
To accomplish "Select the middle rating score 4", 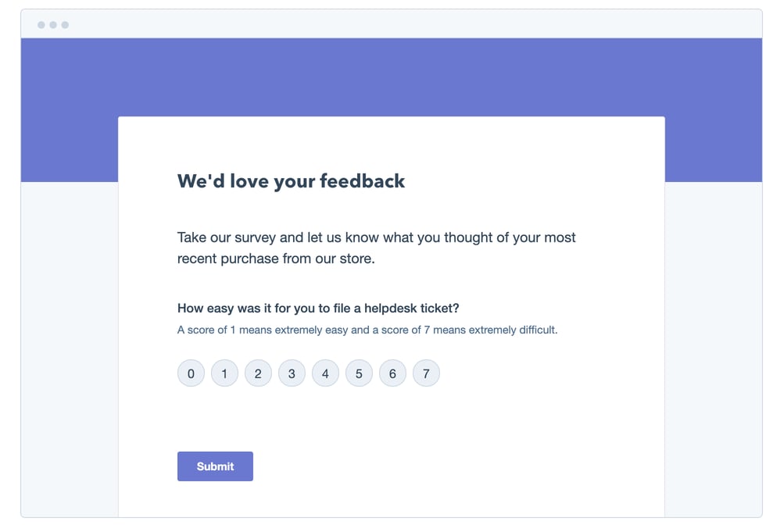I will [325, 373].
